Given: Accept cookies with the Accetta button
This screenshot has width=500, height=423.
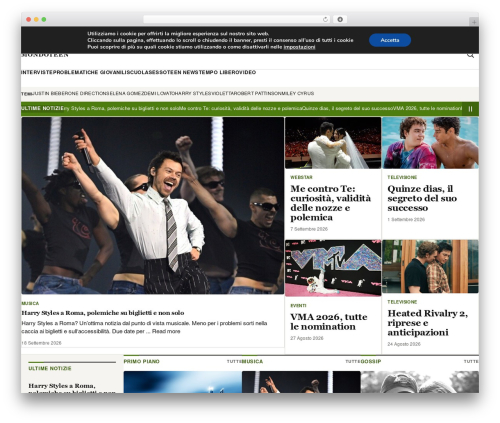Looking at the screenshot, I should coord(390,40).
